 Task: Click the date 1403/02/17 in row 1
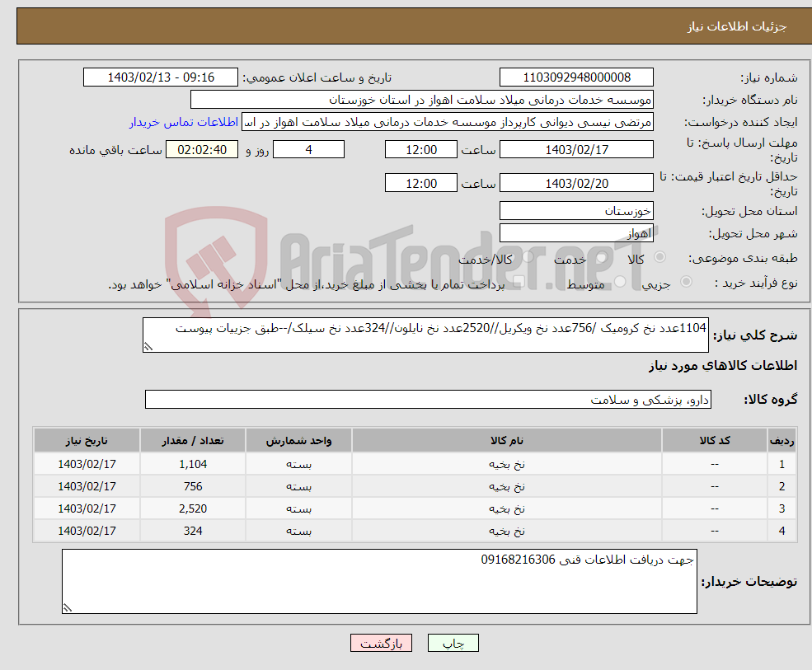pos(87,464)
